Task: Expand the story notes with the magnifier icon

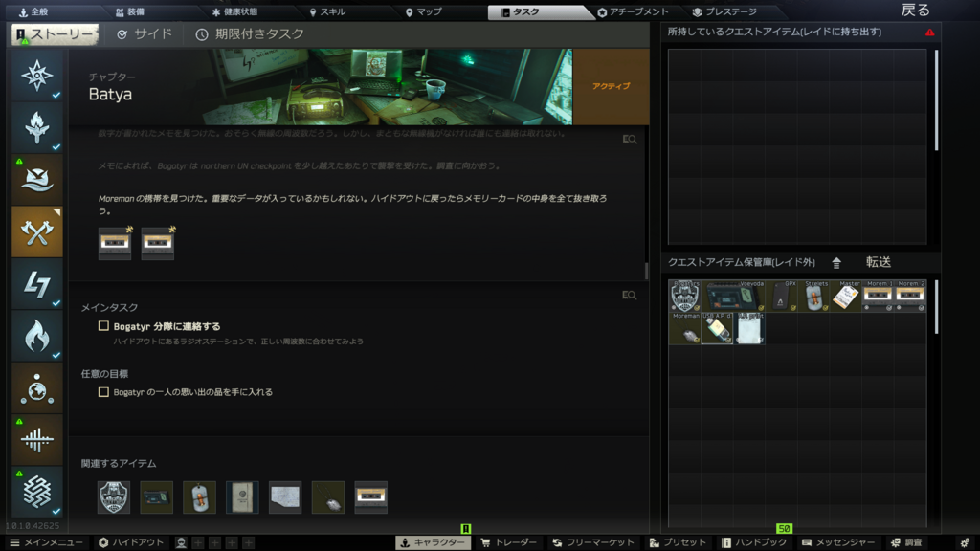Action: (629, 140)
